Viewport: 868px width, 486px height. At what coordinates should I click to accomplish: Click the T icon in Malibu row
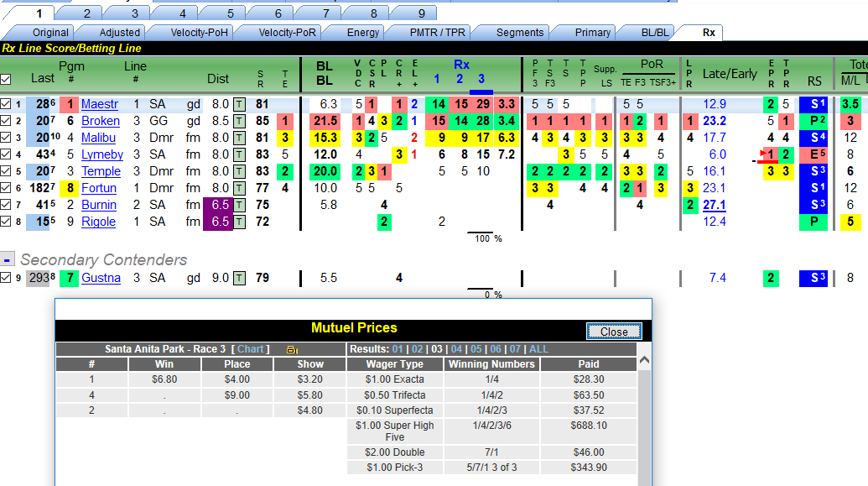[x=239, y=138]
